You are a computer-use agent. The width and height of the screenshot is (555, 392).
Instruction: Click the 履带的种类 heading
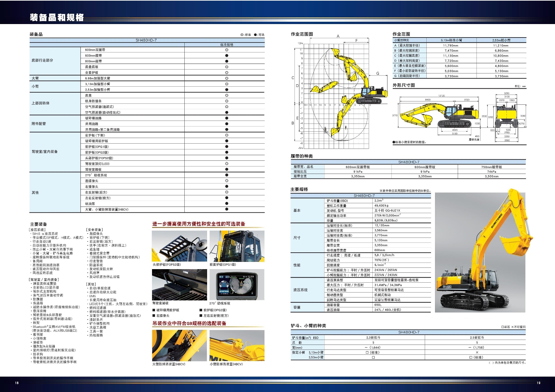pos(302,156)
